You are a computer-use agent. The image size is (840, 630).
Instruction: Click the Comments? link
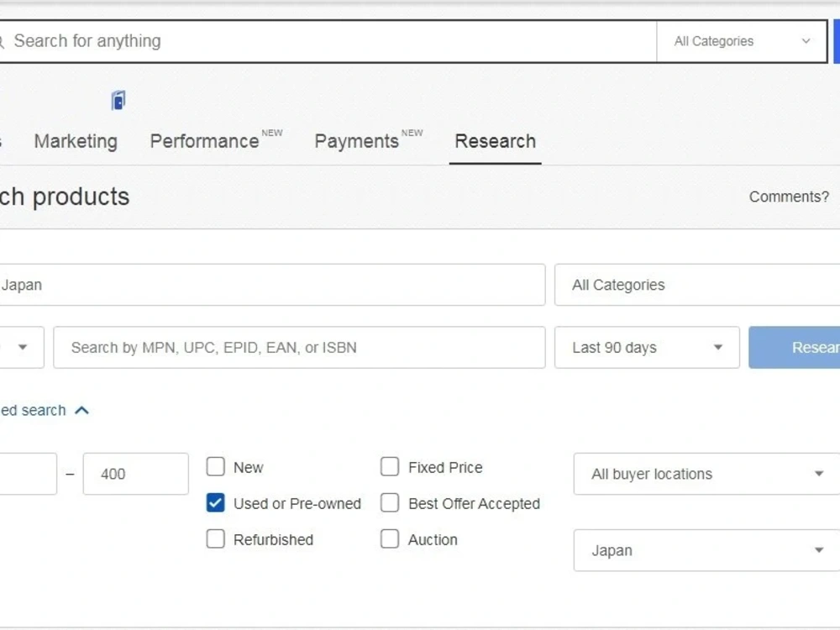coord(789,197)
